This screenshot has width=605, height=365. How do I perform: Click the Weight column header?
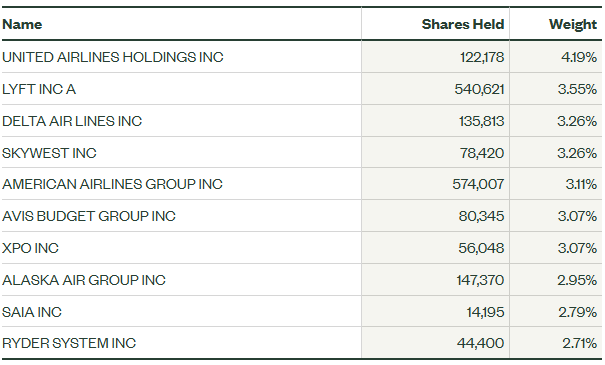(573, 24)
